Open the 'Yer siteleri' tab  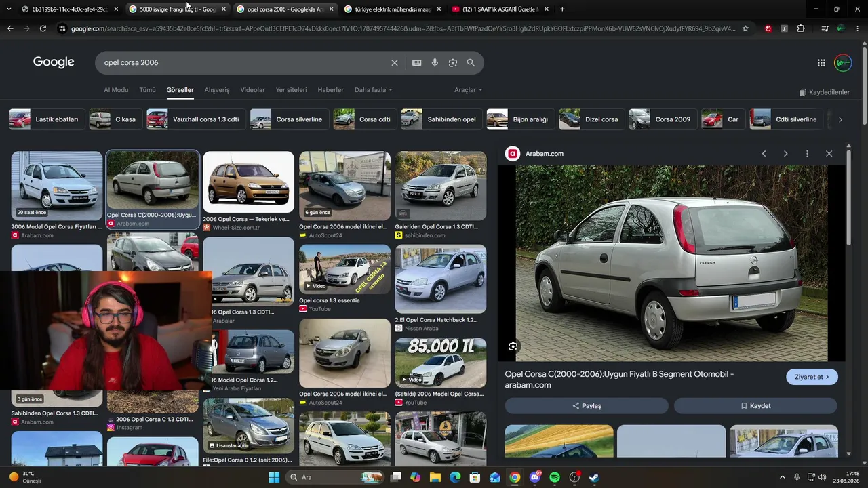point(292,90)
